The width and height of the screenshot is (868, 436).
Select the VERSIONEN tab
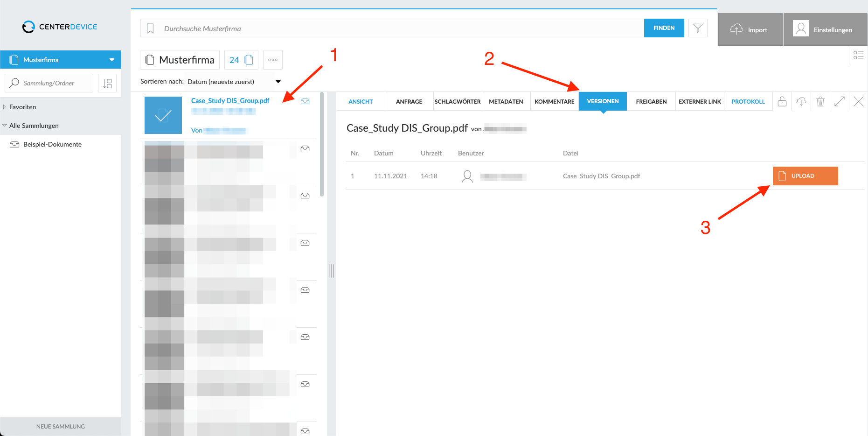tap(603, 101)
